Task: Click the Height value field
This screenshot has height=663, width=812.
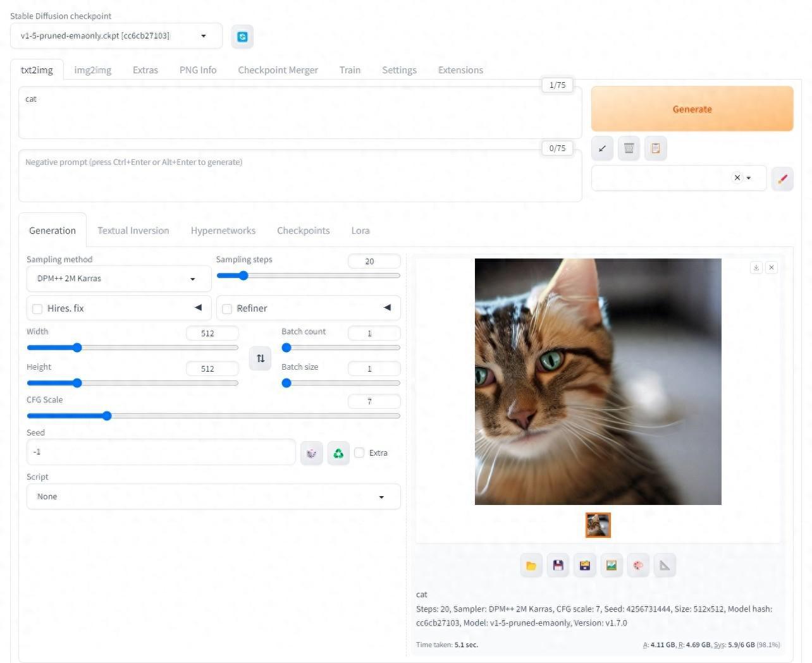Action: pos(212,368)
